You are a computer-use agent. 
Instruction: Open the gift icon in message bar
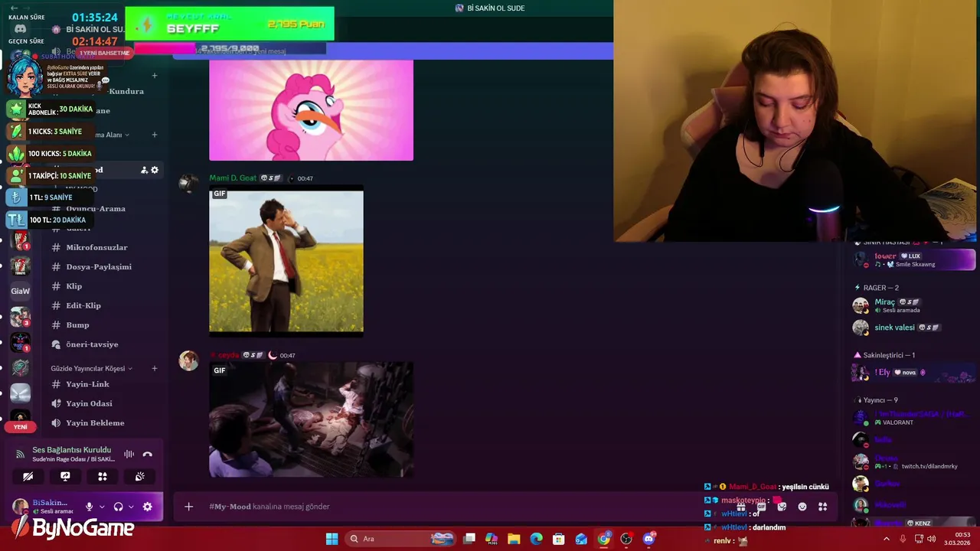(740, 507)
